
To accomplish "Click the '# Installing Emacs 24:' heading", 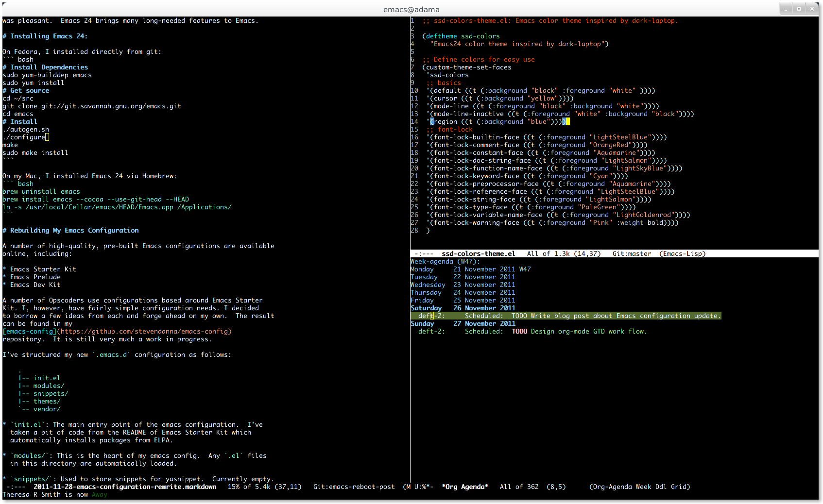I will point(45,36).
